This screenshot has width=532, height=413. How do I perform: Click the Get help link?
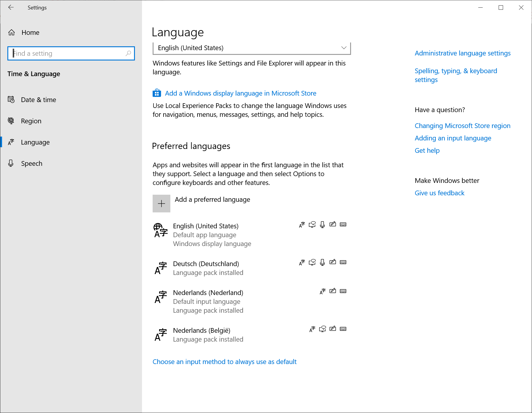click(x=427, y=150)
